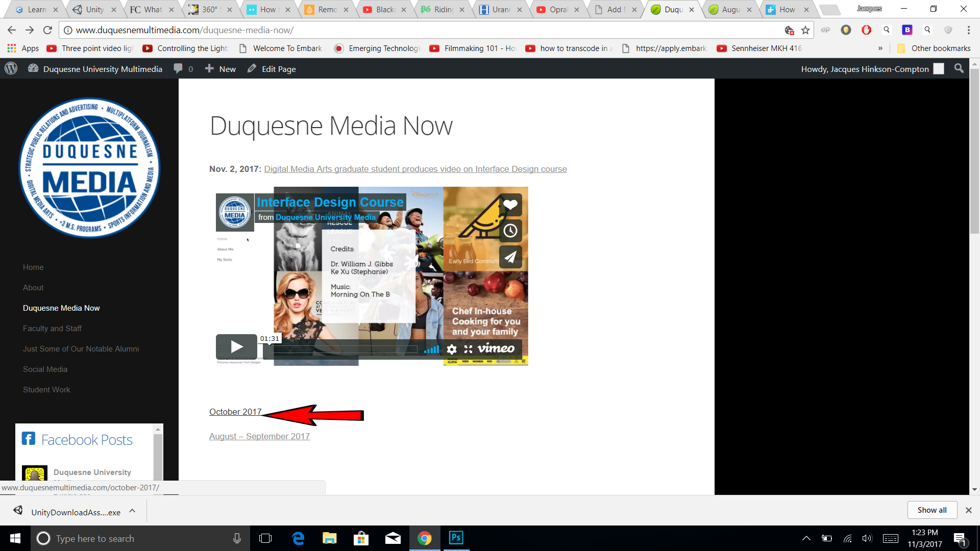
Task: Click the taskbar volume speaker icon
Action: click(x=867, y=538)
